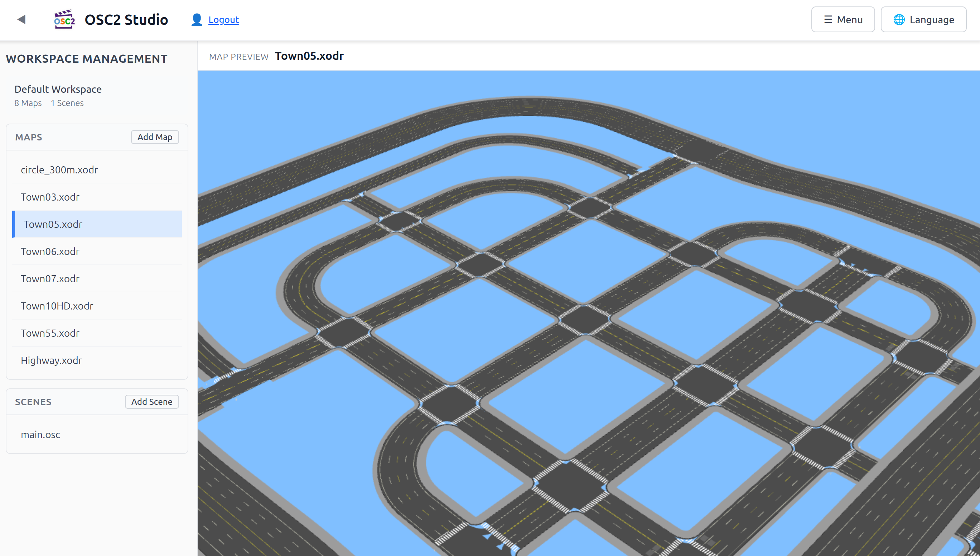
Task: Select Town07.xodr map
Action: coord(97,279)
